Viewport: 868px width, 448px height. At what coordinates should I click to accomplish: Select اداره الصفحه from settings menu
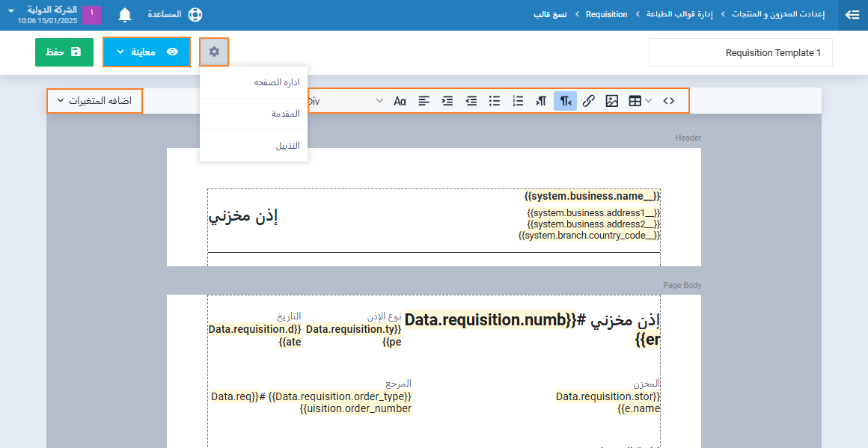coord(254,82)
